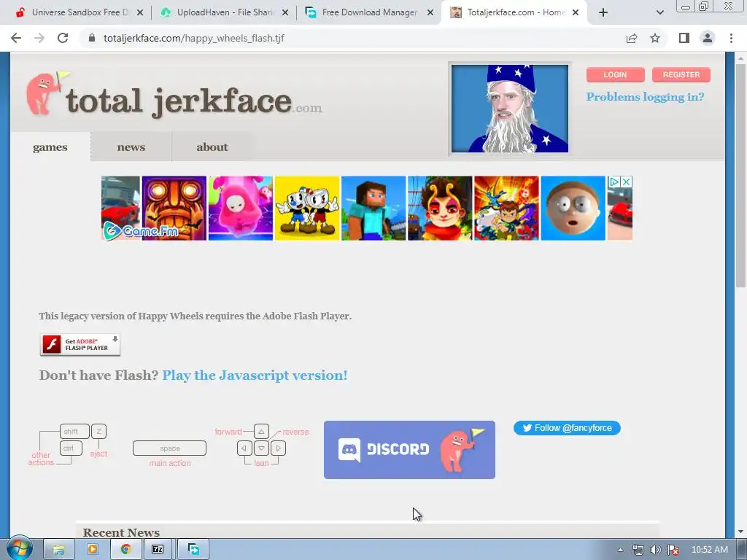This screenshot has width=747, height=560.
Task: Click the forward navigation arrow
Action: pos(39,38)
